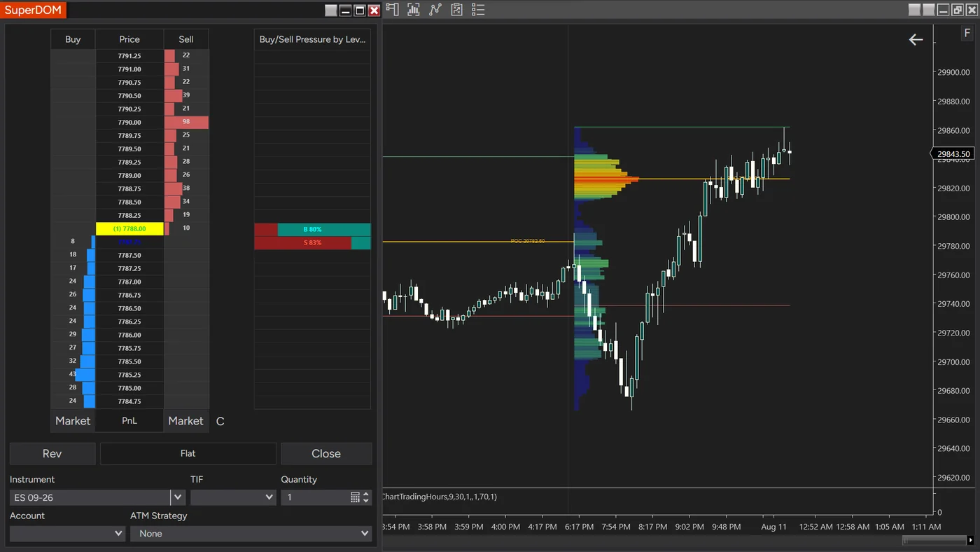Click the Close position button
This screenshot has height=552, width=980.
point(326,454)
